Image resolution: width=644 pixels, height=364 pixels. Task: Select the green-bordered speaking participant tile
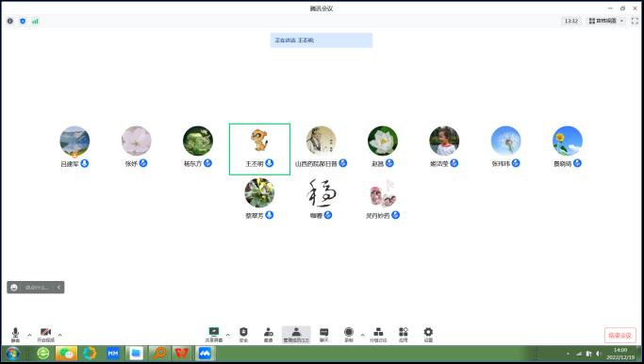pos(259,149)
